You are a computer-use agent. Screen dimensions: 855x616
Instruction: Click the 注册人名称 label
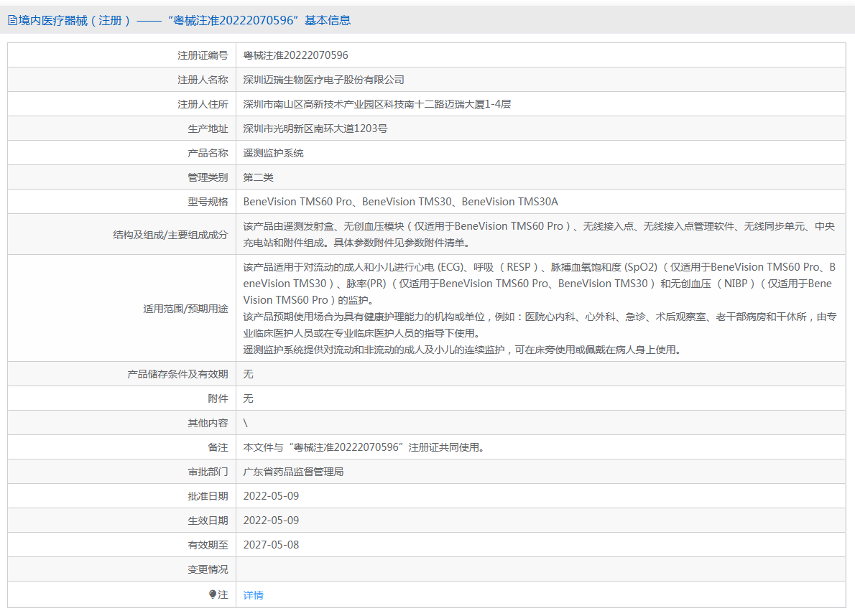tap(203, 80)
